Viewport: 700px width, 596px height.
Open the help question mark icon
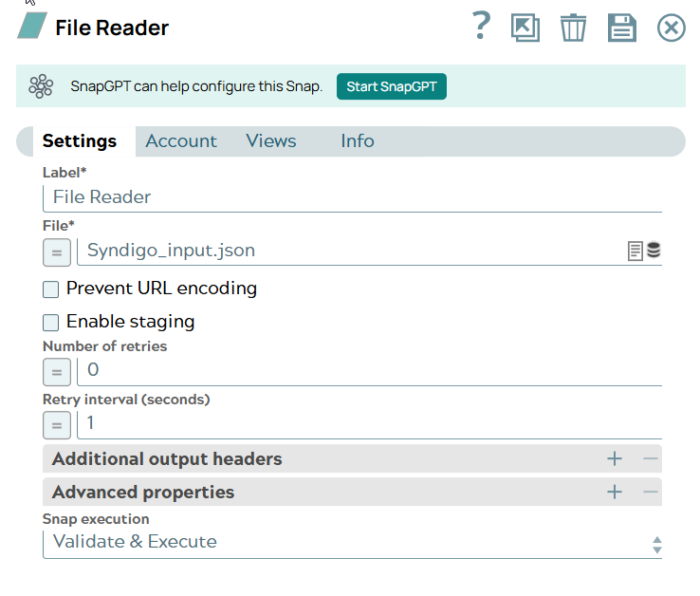pyautogui.click(x=482, y=27)
